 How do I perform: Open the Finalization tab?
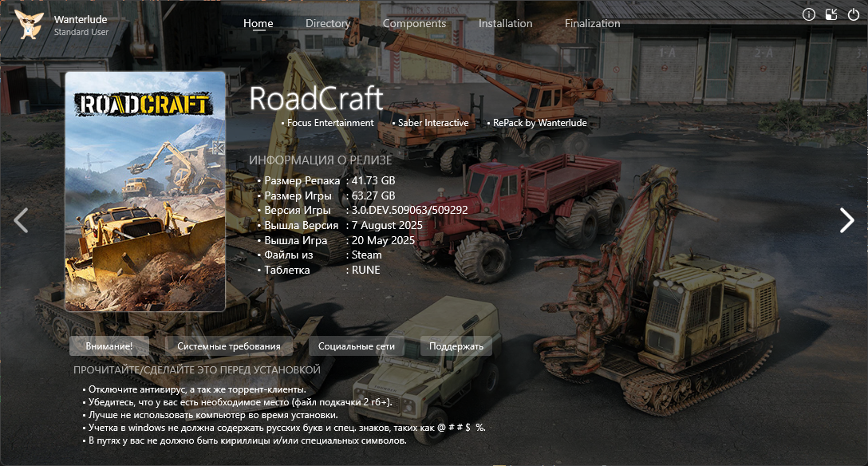click(592, 23)
